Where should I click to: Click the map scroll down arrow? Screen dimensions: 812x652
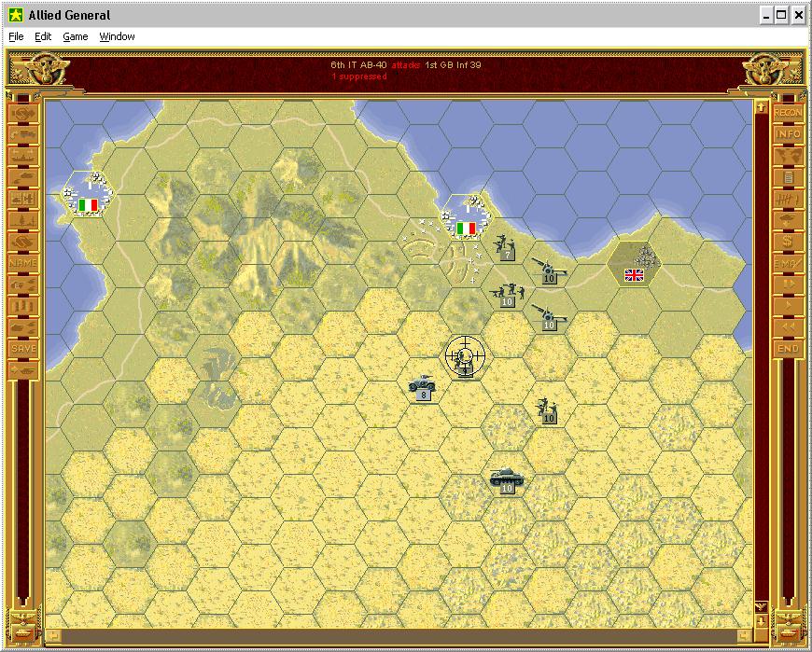(x=761, y=620)
